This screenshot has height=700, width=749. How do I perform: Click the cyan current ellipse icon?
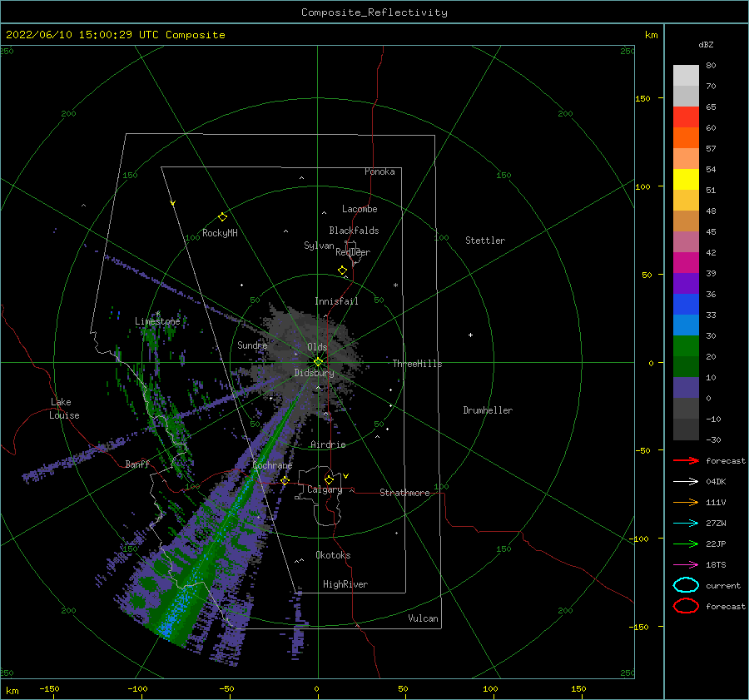coord(686,585)
